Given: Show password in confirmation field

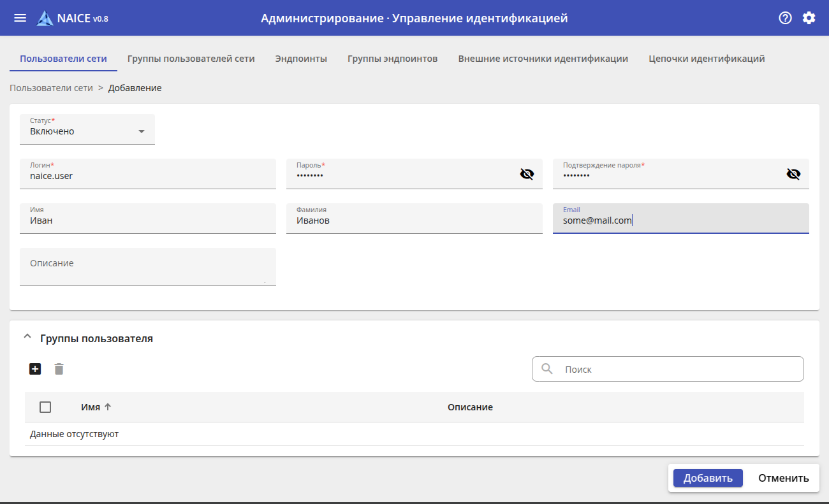Looking at the screenshot, I should coord(793,174).
